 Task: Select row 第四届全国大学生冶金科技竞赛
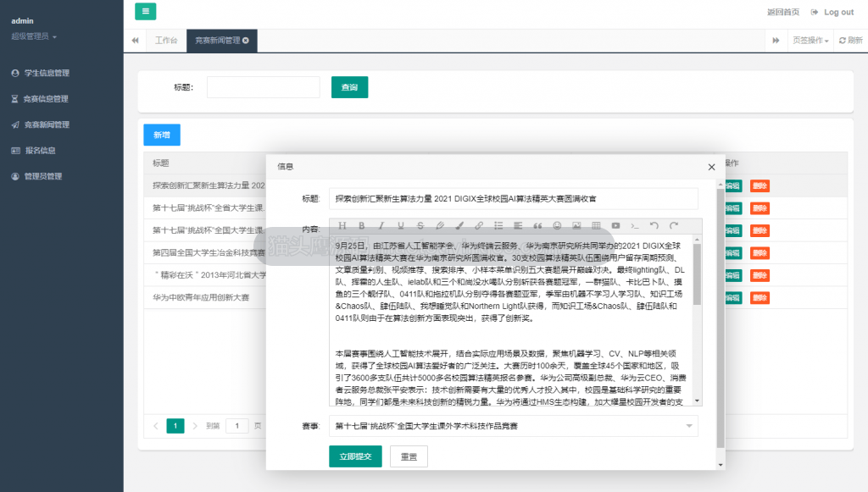click(209, 252)
